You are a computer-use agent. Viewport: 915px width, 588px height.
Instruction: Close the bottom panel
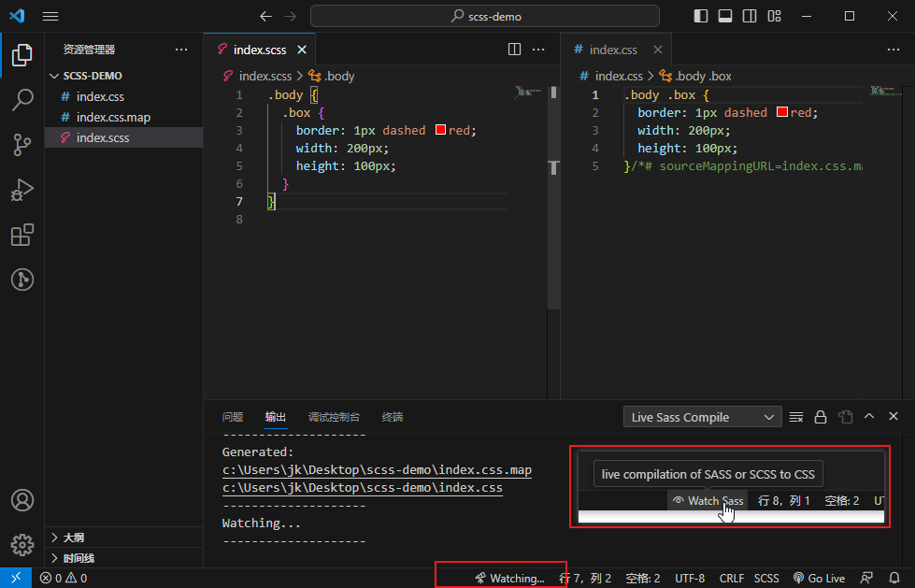tap(894, 416)
